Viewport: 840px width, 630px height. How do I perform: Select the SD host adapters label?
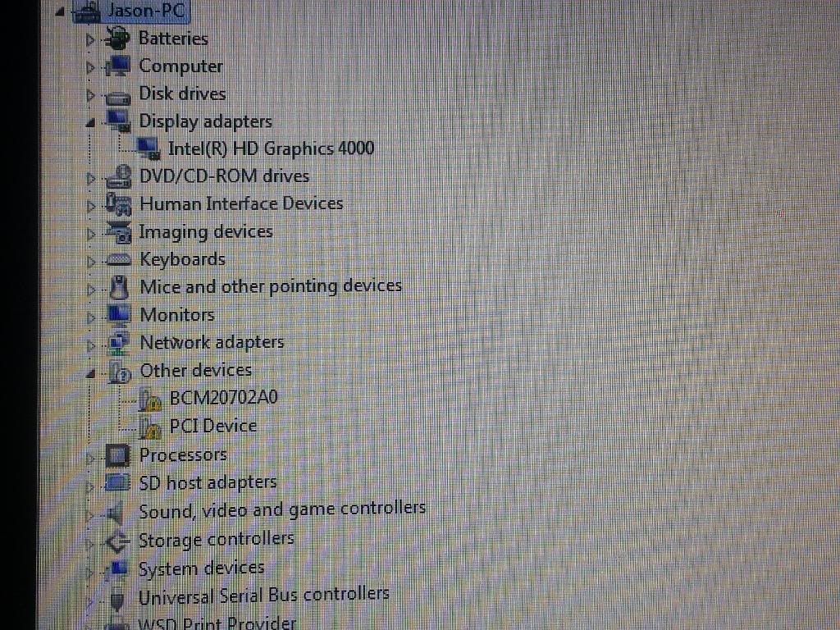point(208,482)
